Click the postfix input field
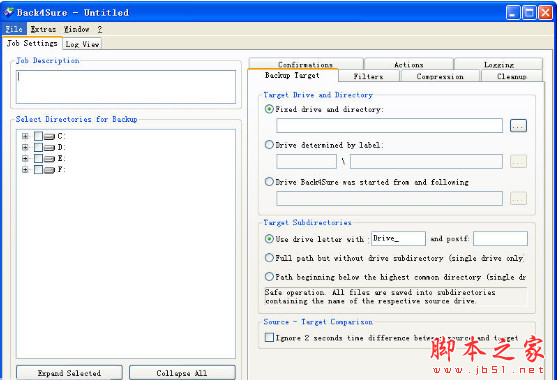Image resolution: width=557 pixels, height=381 pixels. [x=500, y=239]
